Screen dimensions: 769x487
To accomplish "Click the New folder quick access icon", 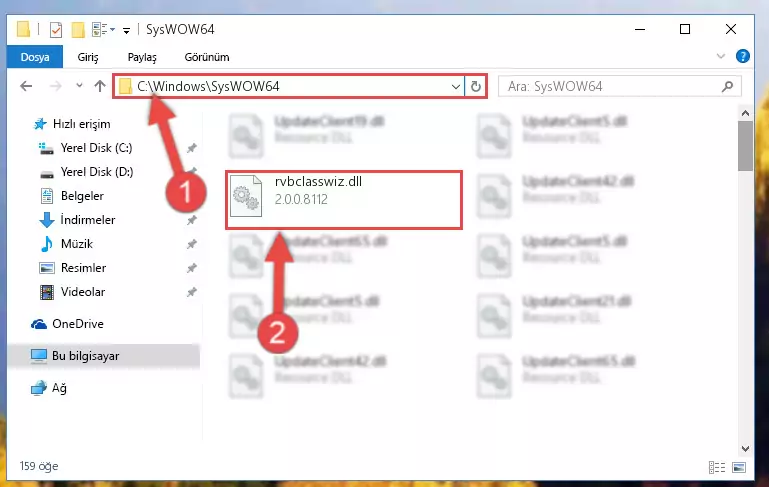I will (x=77, y=30).
